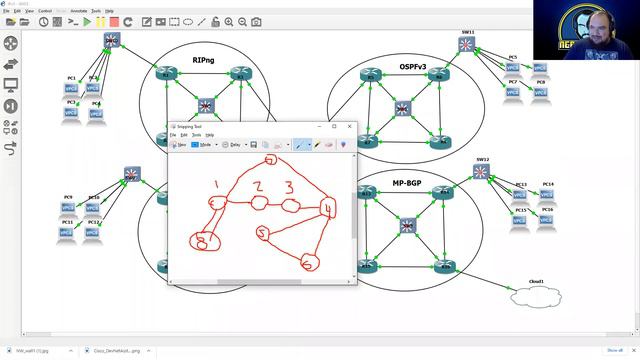Send snip via email icon
The image size is (640, 360).
coord(278,144)
